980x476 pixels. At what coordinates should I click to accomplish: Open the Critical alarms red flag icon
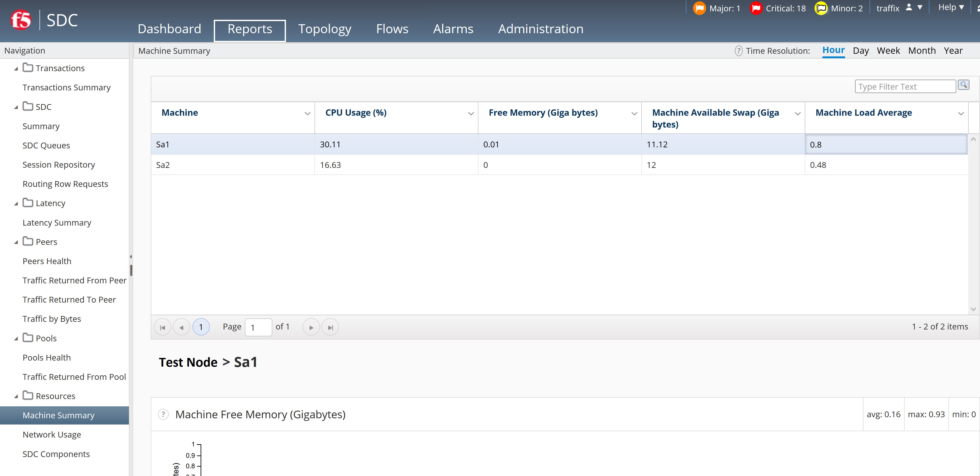pos(756,8)
